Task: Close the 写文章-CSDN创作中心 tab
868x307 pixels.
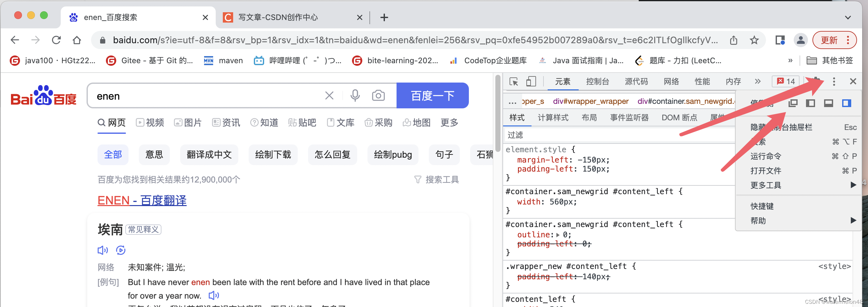Action: 359,17
